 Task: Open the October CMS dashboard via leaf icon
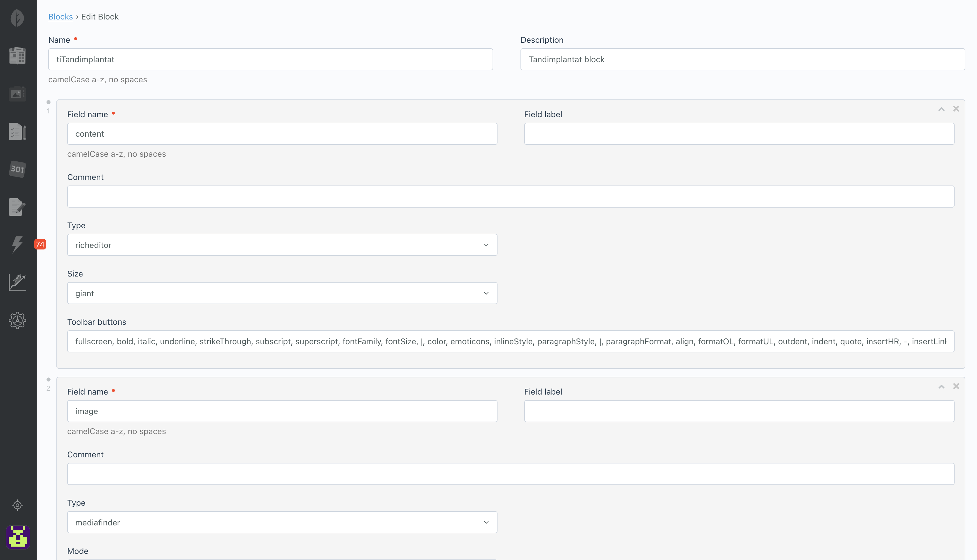click(x=17, y=17)
